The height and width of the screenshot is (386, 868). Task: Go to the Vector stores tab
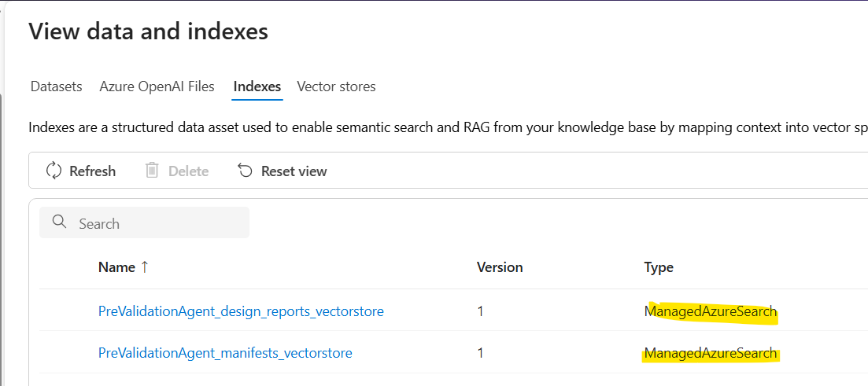click(336, 86)
